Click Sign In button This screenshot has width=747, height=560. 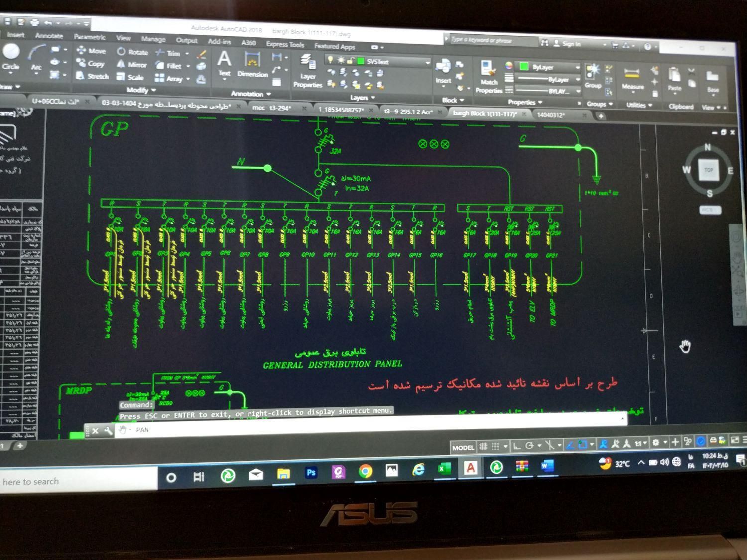(567, 44)
